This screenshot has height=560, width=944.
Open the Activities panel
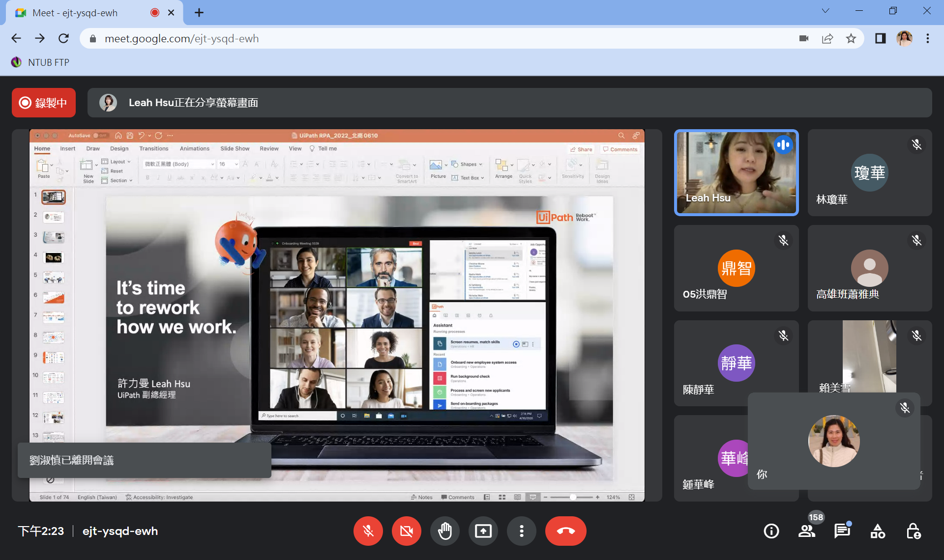pos(878,531)
